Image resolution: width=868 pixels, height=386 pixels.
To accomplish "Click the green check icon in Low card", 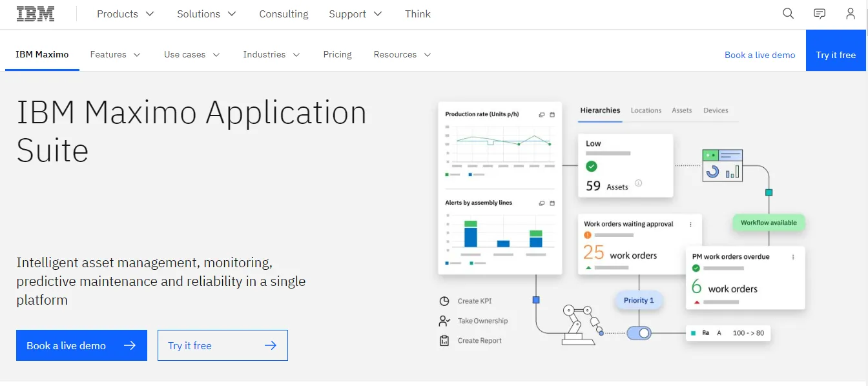I will pyautogui.click(x=592, y=167).
